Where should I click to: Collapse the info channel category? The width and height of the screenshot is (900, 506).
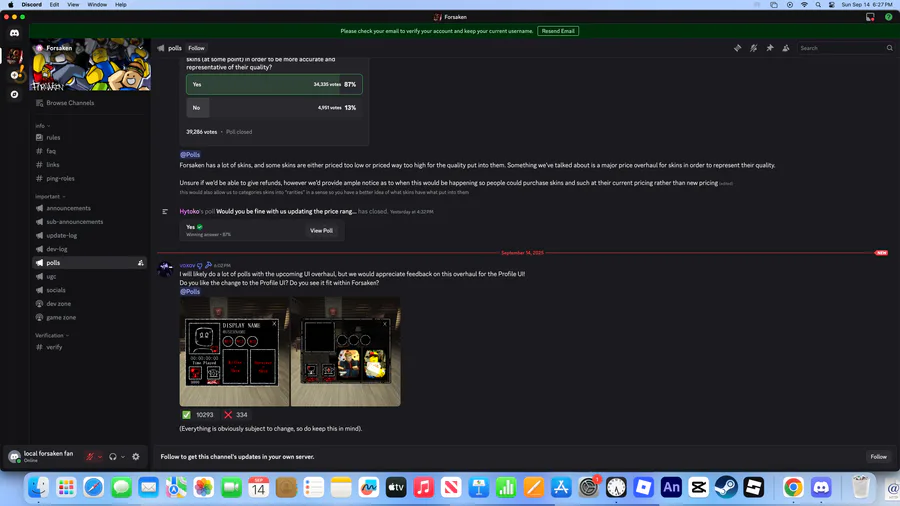point(42,126)
